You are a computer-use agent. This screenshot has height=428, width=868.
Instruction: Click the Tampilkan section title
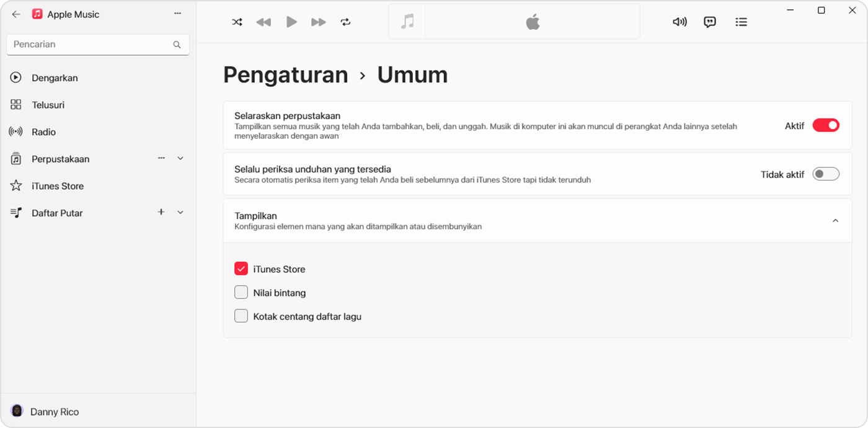coord(255,216)
